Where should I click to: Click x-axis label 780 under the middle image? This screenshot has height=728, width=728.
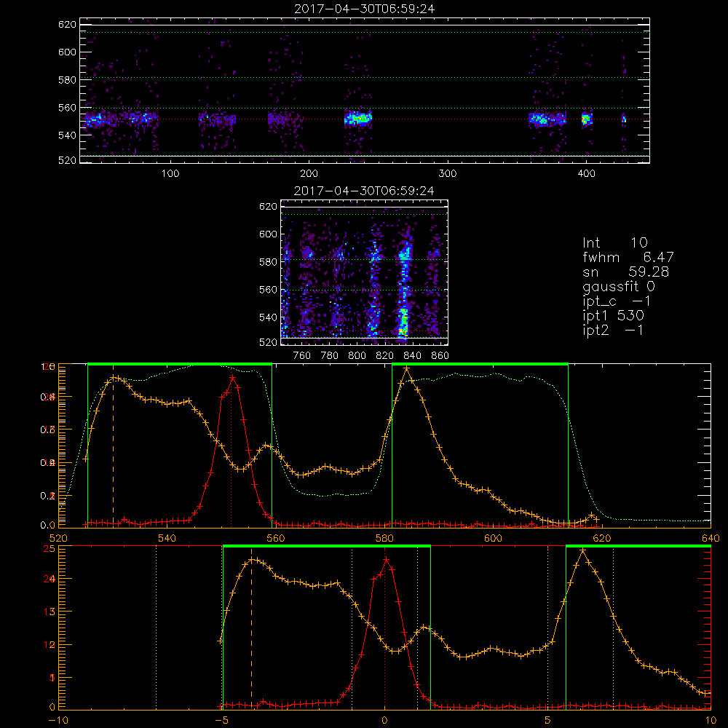click(330, 356)
